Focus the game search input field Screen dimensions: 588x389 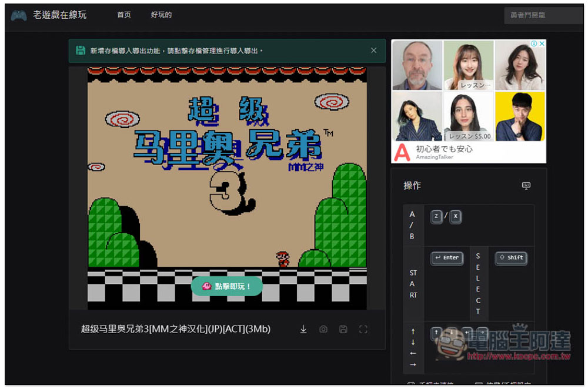(x=543, y=15)
